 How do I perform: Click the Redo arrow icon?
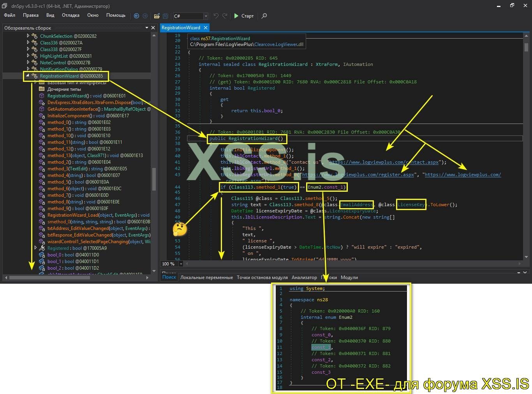225,16
